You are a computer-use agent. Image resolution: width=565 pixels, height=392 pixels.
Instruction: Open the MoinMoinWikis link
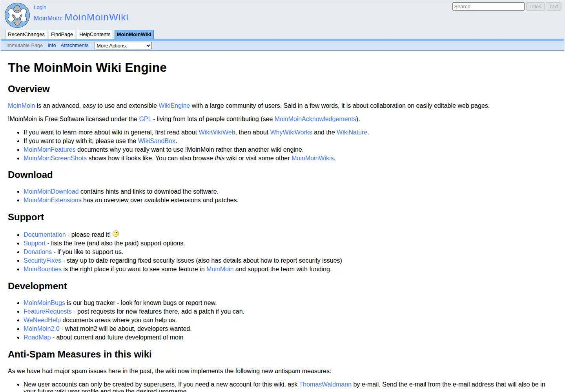click(313, 158)
